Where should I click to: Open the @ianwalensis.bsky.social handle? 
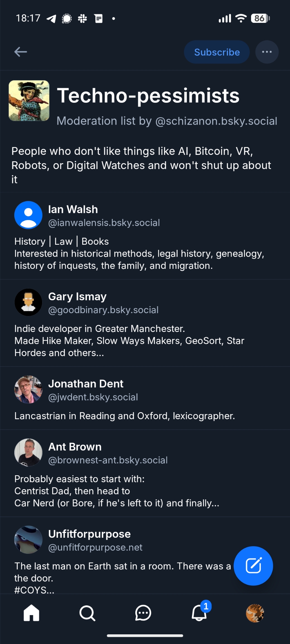pos(104,223)
